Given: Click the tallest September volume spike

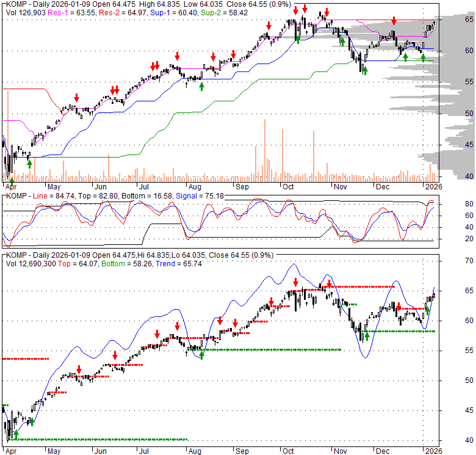Looking at the screenshot, I should pos(265,150).
